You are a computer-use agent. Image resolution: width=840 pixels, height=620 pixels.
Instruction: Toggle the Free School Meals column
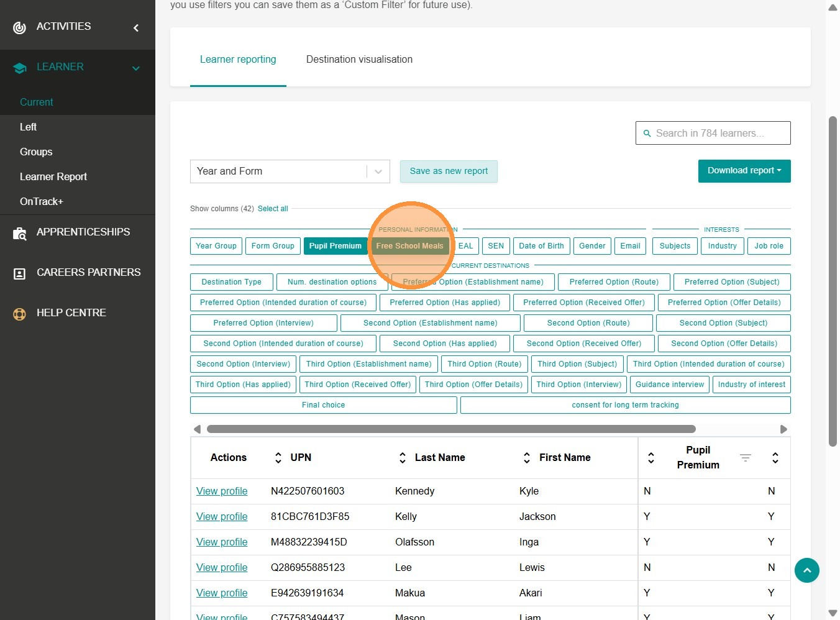click(410, 246)
